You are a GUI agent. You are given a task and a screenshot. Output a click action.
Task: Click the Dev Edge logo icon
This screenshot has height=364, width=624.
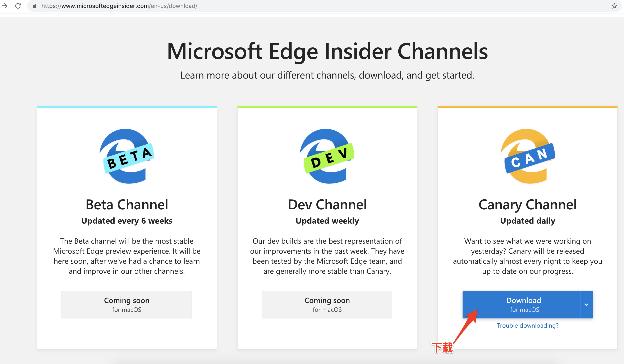click(327, 156)
